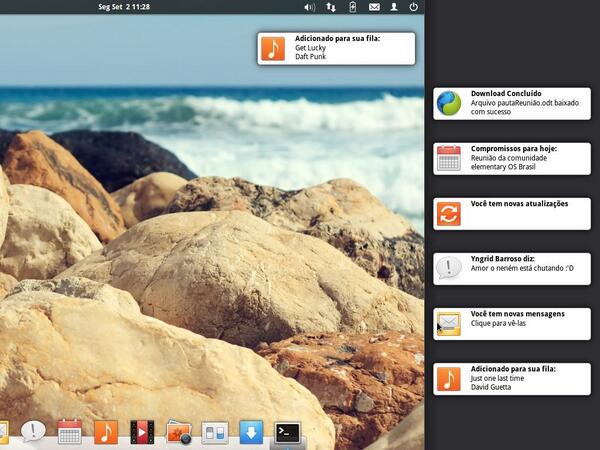Click music icon in David Guetta notification
The image size is (600, 450).
tap(449, 379)
